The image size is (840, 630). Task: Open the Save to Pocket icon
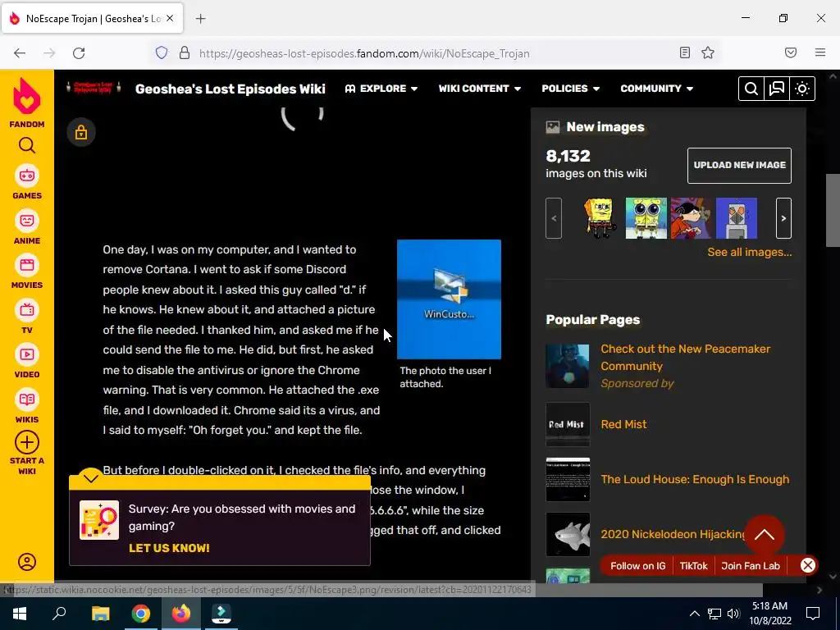pyautogui.click(x=791, y=52)
